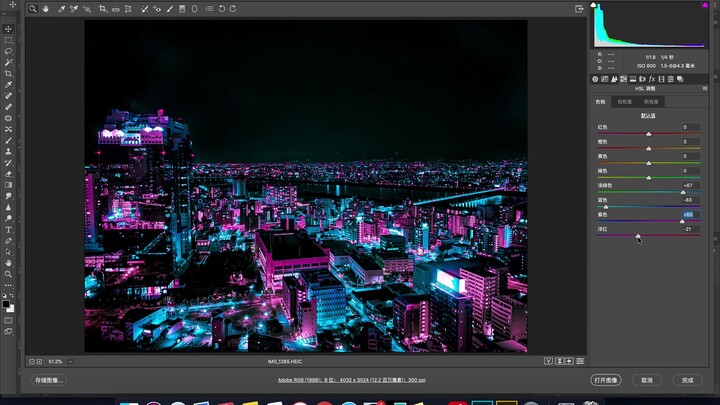Click the Photoshop foreground color swatch
The width and height of the screenshot is (720, 405).
[6, 304]
